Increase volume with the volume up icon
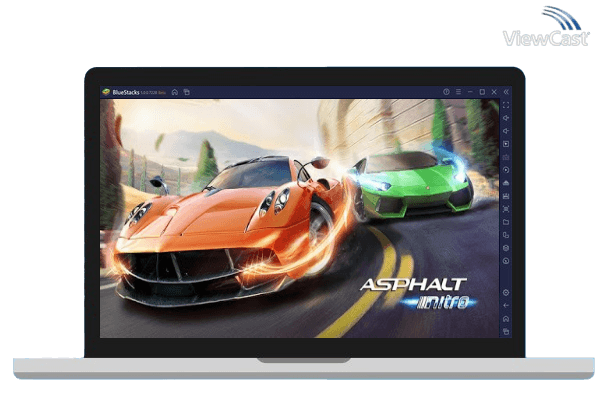The height and width of the screenshot is (414, 602). pos(506,118)
